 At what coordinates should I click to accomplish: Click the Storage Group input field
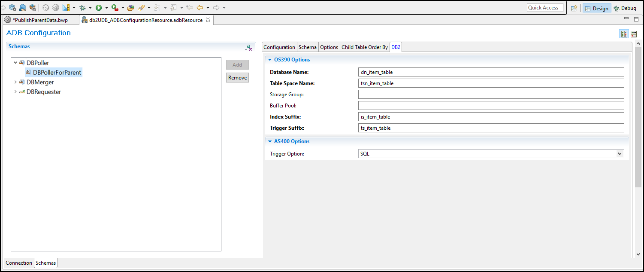[x=491, y=95]
